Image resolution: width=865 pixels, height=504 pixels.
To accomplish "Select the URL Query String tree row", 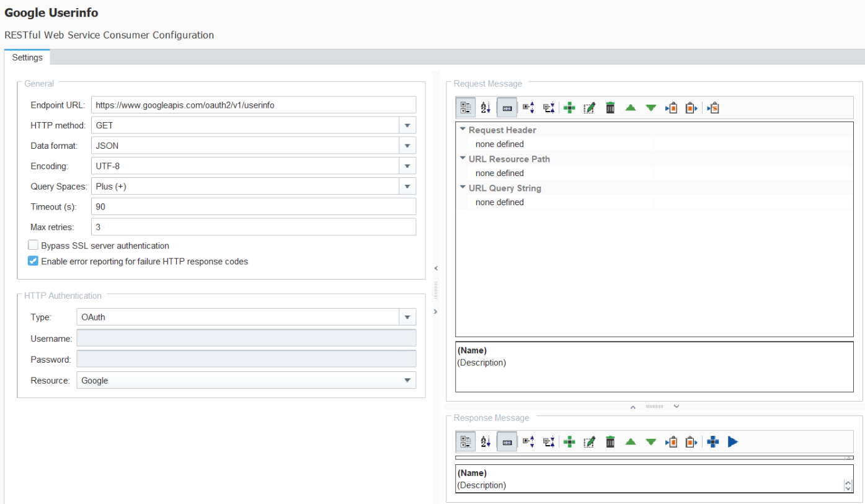I will (x=504, y=188).
